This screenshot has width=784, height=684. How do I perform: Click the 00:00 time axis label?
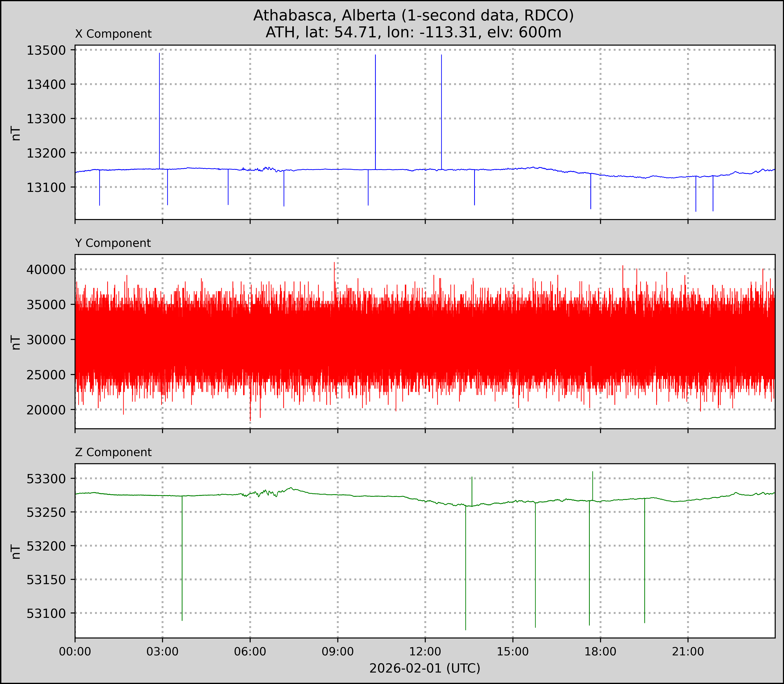[75, 652]
